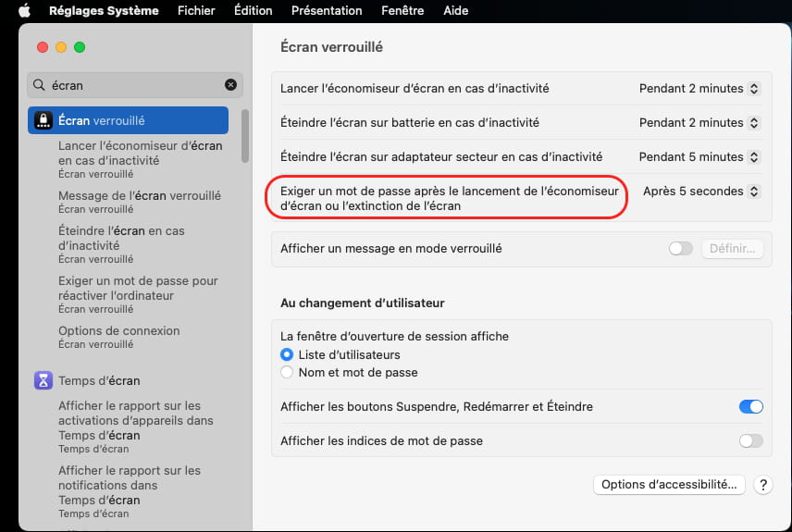Screen dimensions: 792x532
Task: Open the adaptateur secteur Pendant 5 minutes dropdown
Action: click(699, 157)
